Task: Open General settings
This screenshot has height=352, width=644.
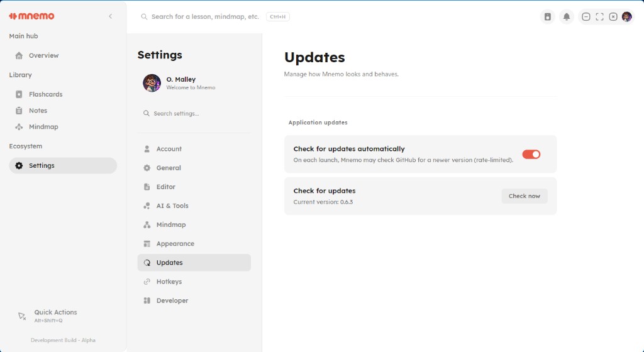Action: tap(194, 168)
